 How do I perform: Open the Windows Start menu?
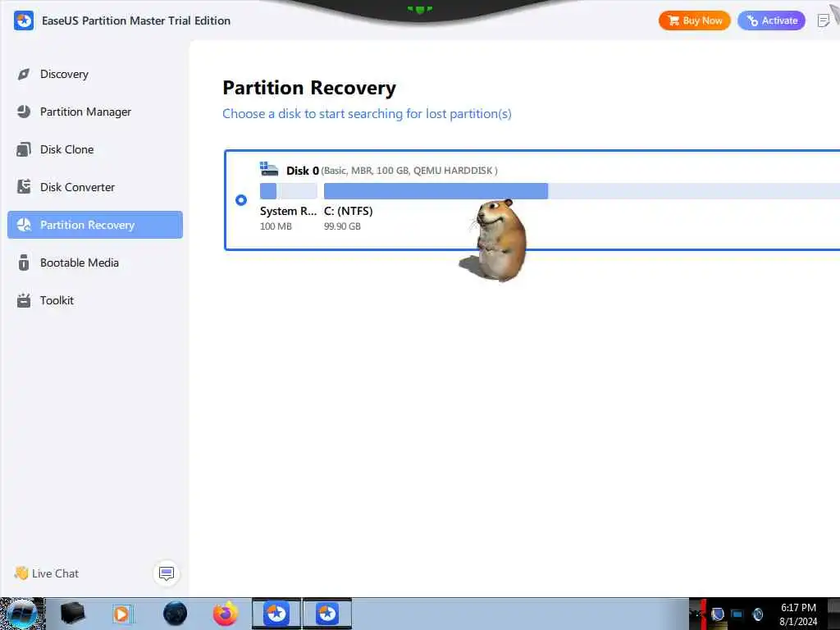[22, 614]
